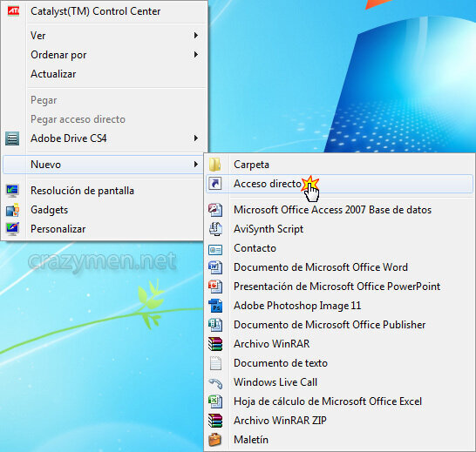Choose Ordenar por
476x452 pixels.
(105, 55)
